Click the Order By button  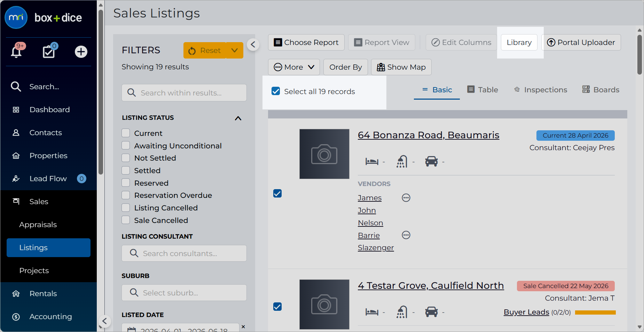[x=346, y=67]
